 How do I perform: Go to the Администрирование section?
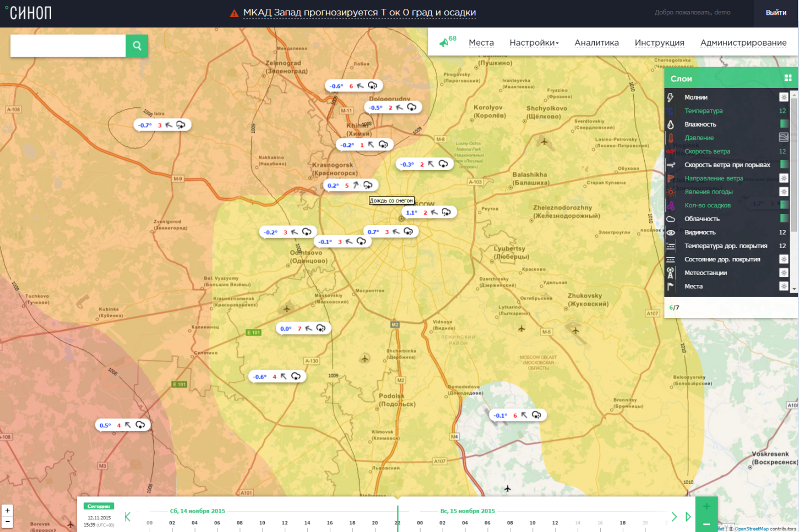pyautogui.click(x=743, y=43)
